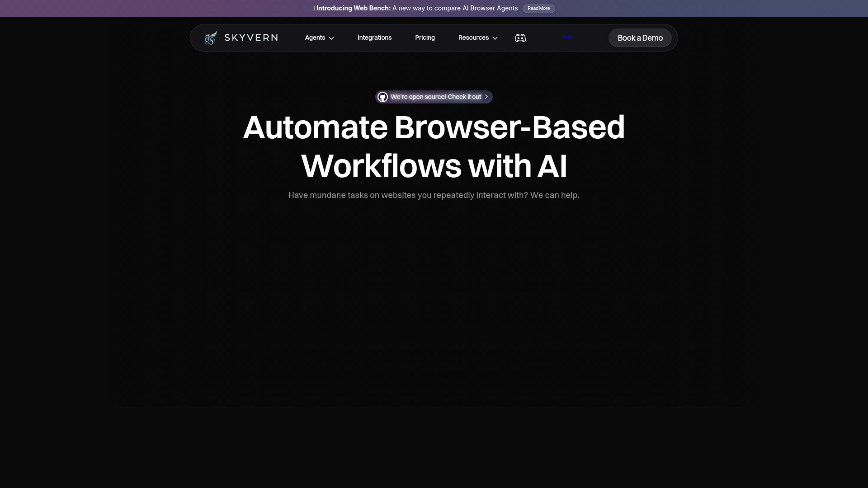Click the chevron icon next to Agents

[331, 38]
